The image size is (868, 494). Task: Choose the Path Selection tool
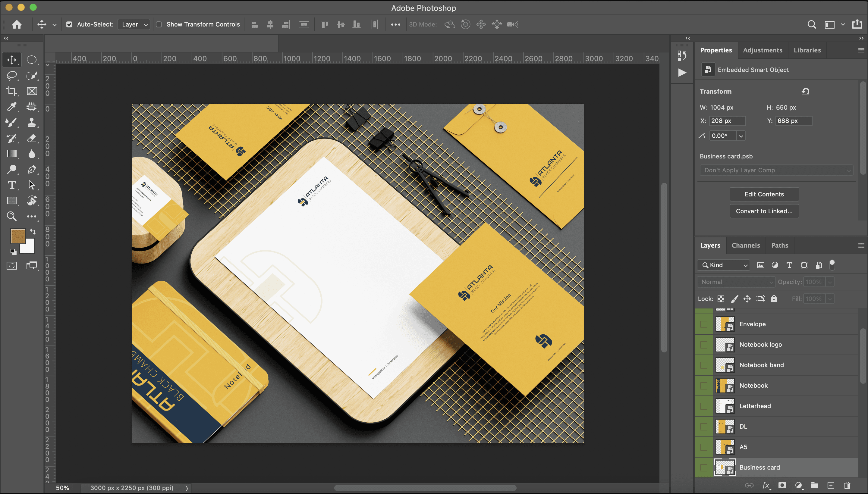click(32, 185)
